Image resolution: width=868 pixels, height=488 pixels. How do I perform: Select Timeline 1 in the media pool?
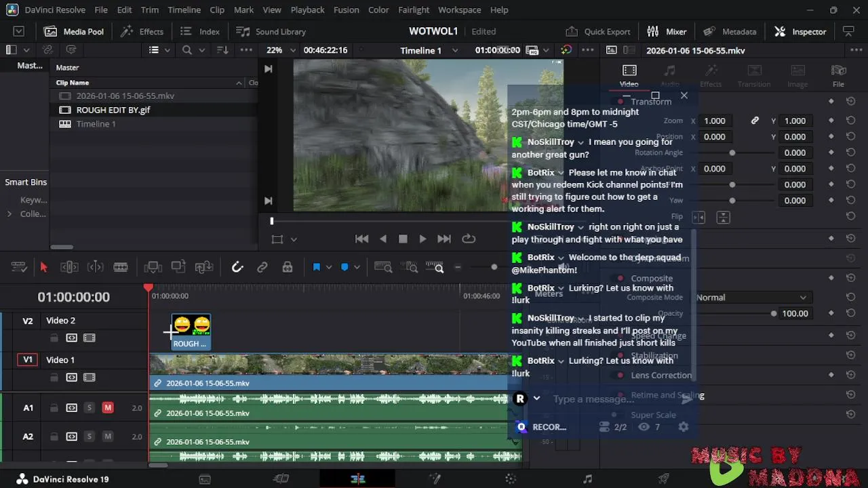click(96, 124)
